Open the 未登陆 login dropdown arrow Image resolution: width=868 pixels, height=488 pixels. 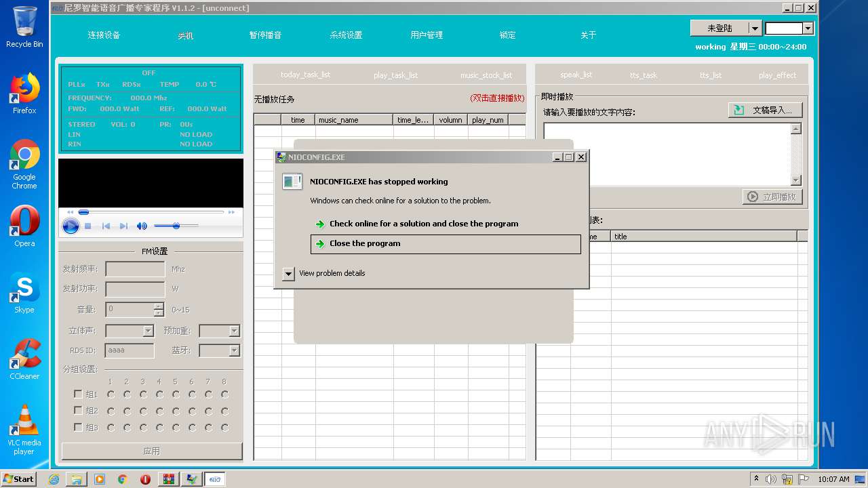coord(754,28)
